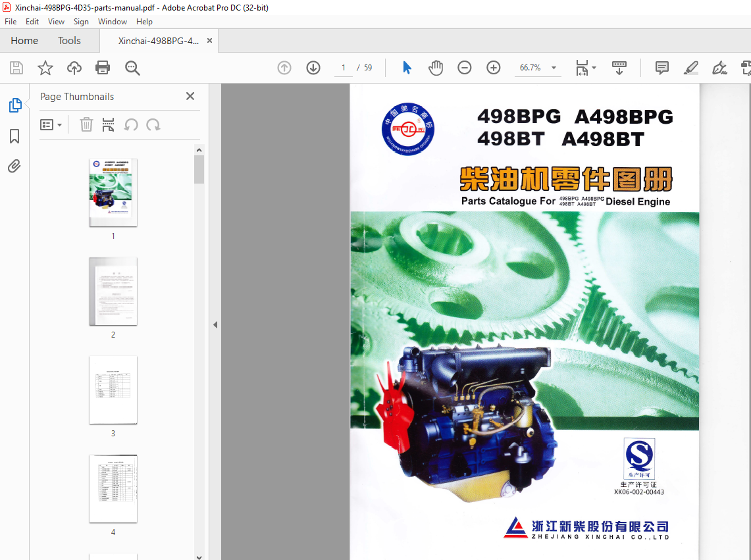Go to previous page arrow
Viewport: 751px width, 560px height.
pos(284,68)
